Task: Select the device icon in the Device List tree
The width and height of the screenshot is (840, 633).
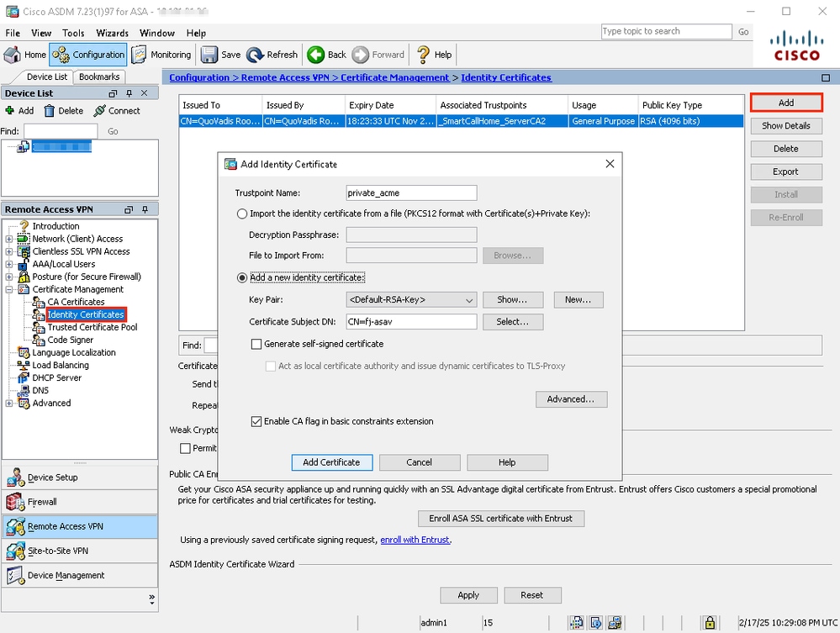Action: tap(23, 147)
